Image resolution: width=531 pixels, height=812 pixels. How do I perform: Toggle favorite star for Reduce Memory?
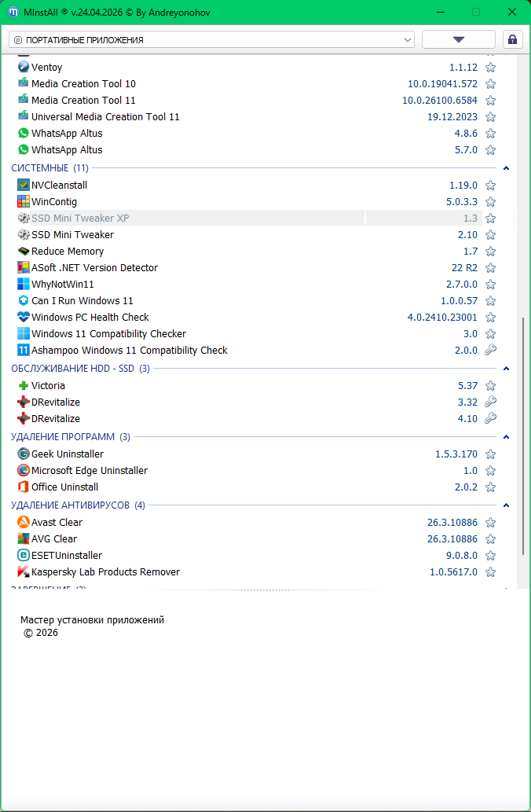(490, 252)
